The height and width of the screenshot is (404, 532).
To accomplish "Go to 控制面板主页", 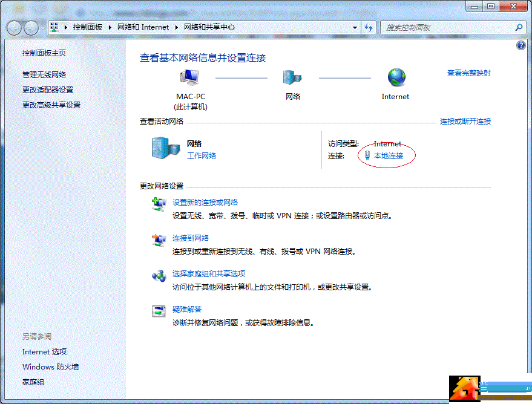I will pos(44,53).
